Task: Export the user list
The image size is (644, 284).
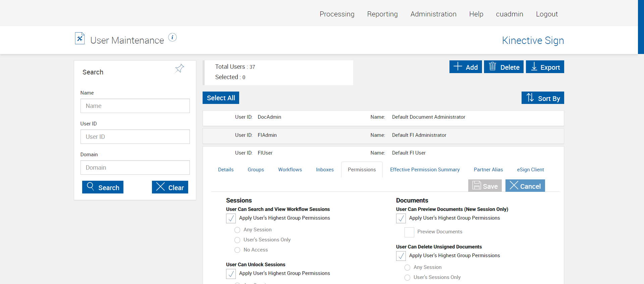Action: pyautogui.click(x=545, y=67)
